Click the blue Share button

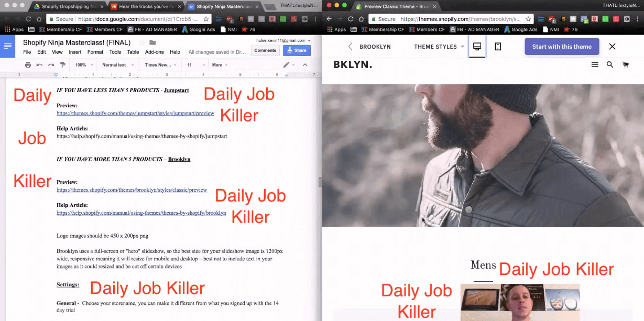click(x=297, y=50)
